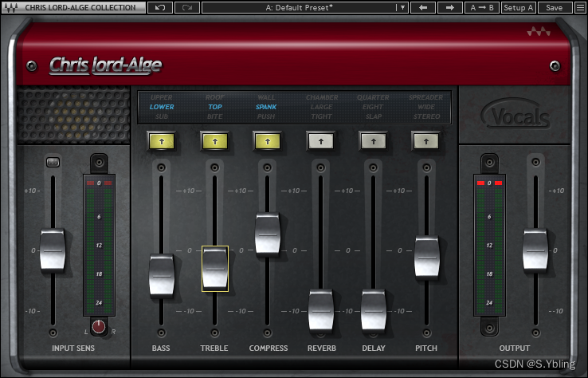Screen dimensions: 588x378
Task: Select LARGE reverb mode in display
Action: pos(321,107)
